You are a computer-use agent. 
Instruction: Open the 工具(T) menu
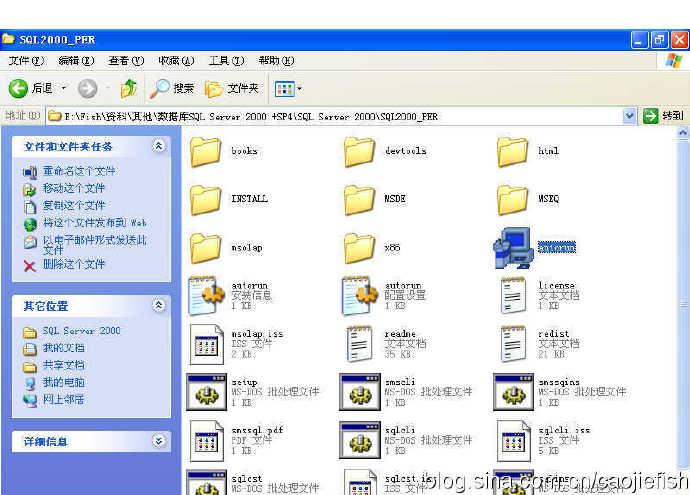coord(226,61)
